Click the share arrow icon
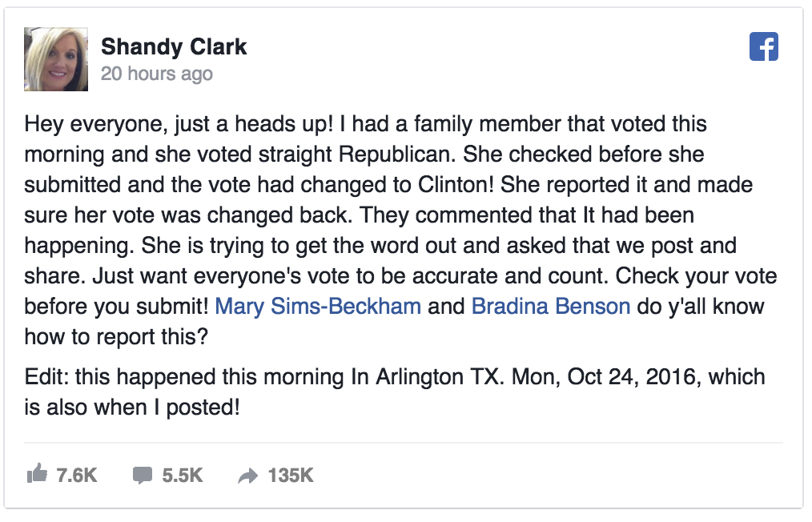The height and width of the screenshot is (522, 812). [x=247, y=476]
